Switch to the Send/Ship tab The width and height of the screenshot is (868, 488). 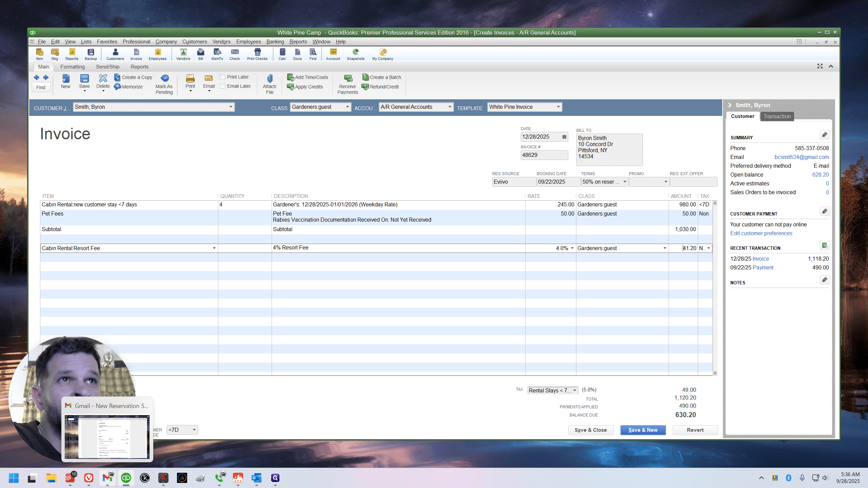(107, 67)
